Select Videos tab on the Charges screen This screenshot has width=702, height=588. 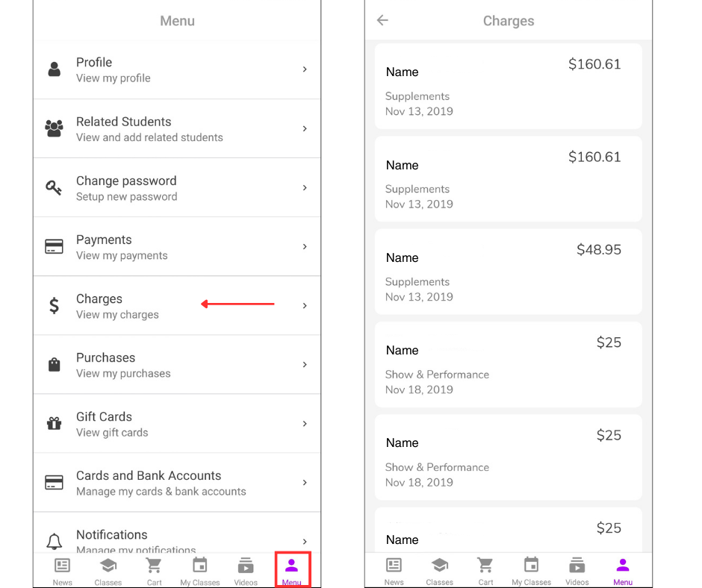click(577, 571)
